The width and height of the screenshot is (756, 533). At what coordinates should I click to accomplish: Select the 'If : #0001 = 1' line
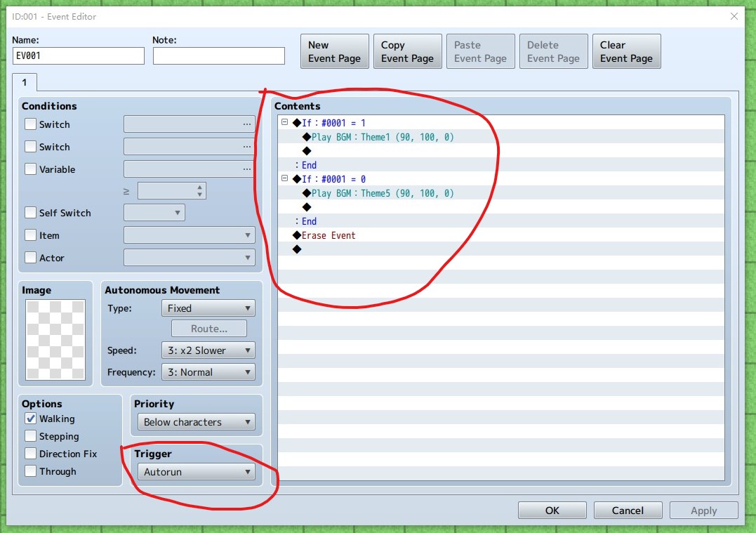tap(501, 123)
